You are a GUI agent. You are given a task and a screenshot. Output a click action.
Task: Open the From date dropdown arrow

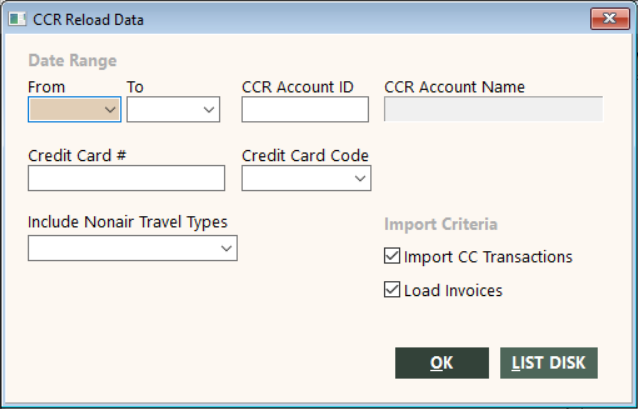[x=110, y=109]
